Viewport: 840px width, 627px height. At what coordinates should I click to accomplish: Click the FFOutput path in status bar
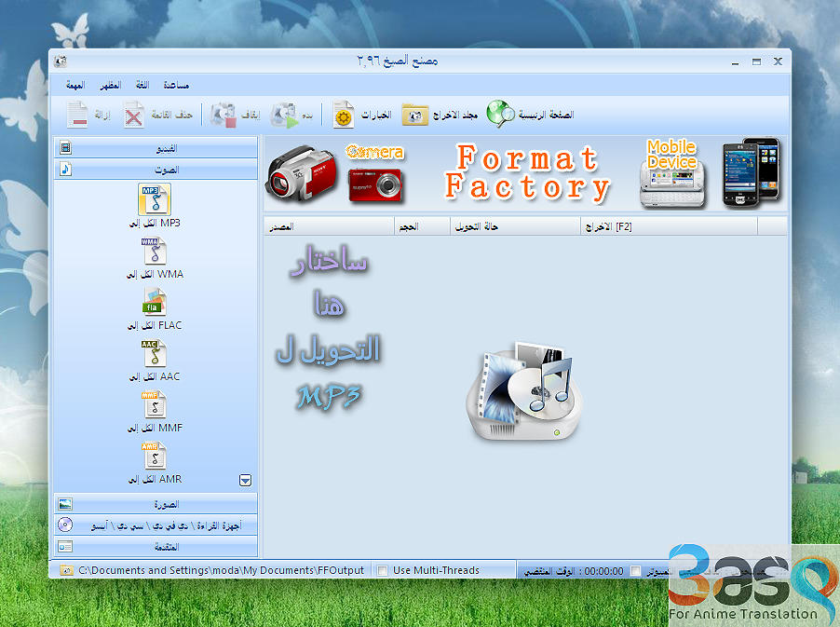[x=221, y=570]
